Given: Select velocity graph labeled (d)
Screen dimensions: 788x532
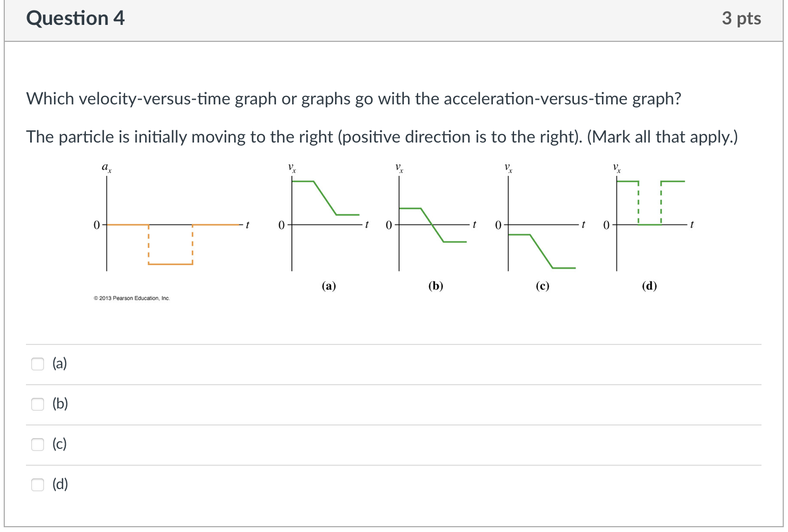Looking at the screenshot, I should [x=649, y=212].
